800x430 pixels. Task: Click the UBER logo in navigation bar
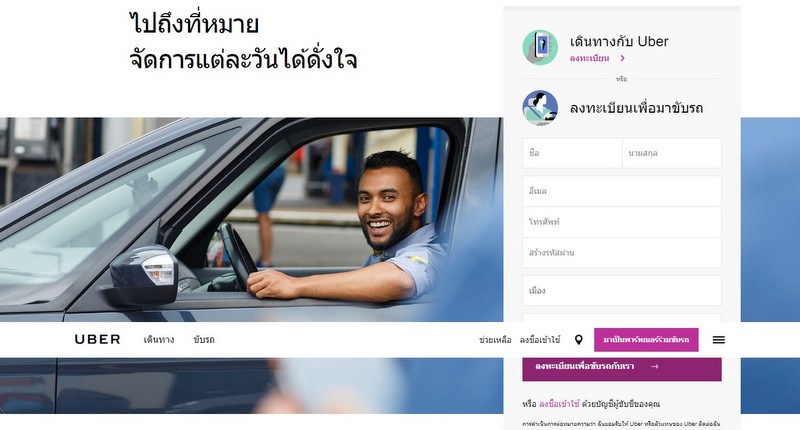coord(97,340)
